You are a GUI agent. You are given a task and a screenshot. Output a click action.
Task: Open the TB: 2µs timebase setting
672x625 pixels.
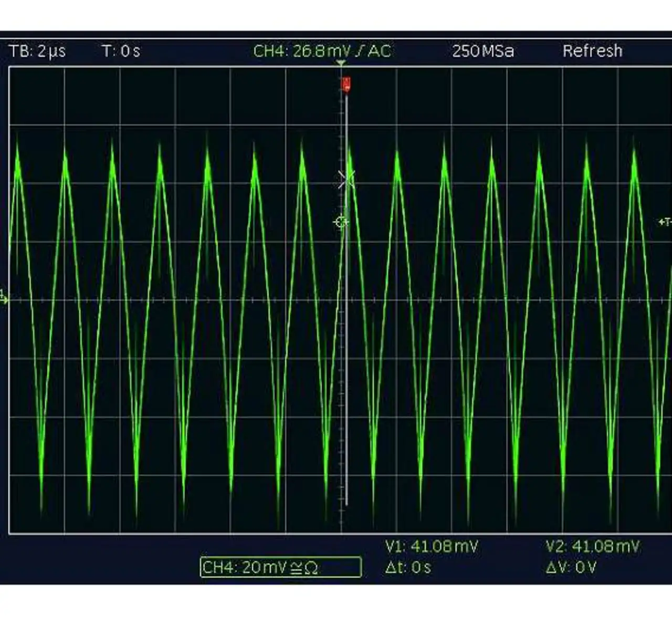pos(37,51)
